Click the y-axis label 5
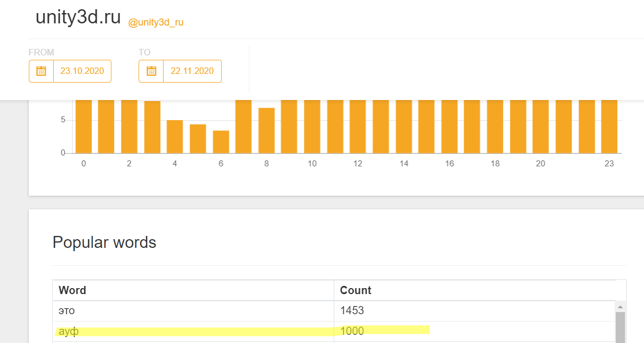The width and height of the screenshot is (644, 343). pos(63,120)
